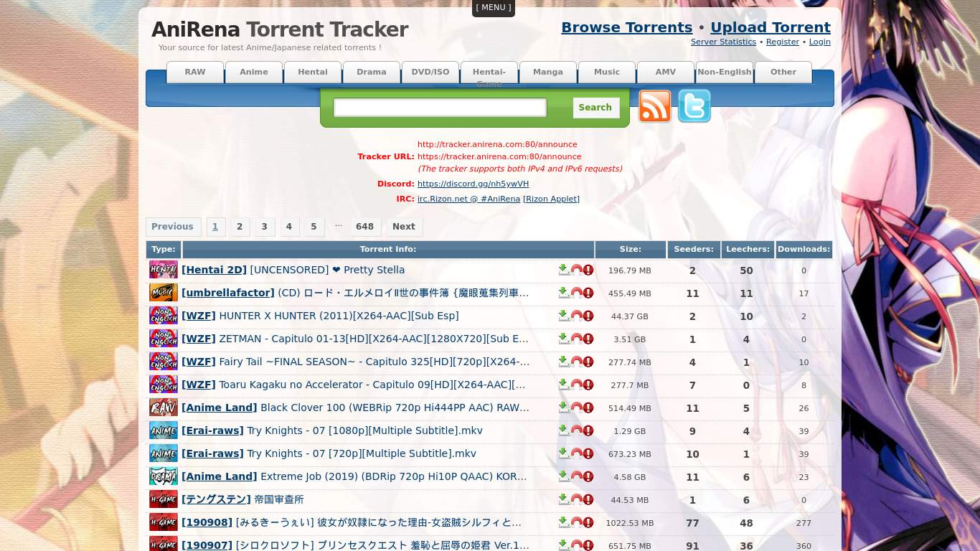Viewport: 980px width, 551px height.
Task: Open the Drama category tab
Action: [x=372, y=72]
